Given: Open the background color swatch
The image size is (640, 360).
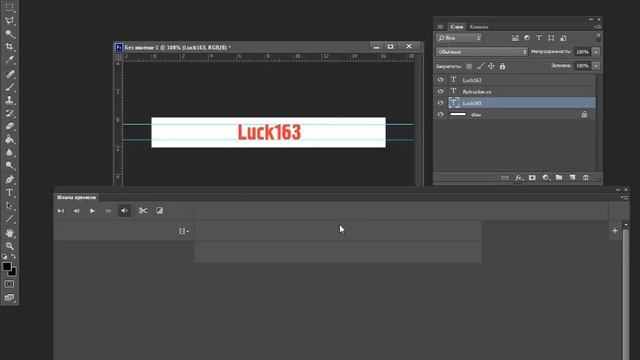Looking at the screenshot, I should click(13, 272).
